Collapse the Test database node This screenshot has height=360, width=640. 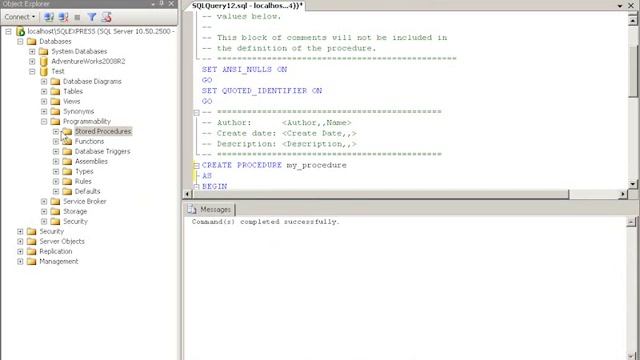click(x=32, y=71)
